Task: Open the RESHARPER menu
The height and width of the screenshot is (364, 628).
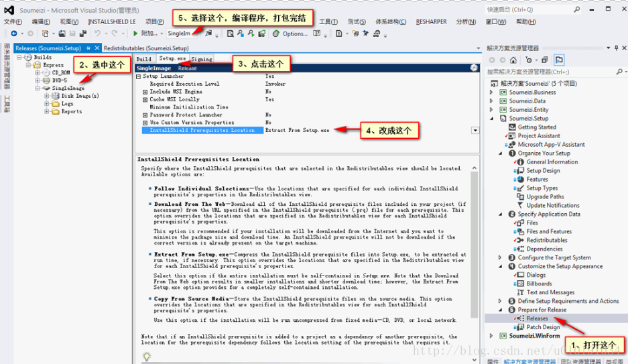Action: coord(431,21)
